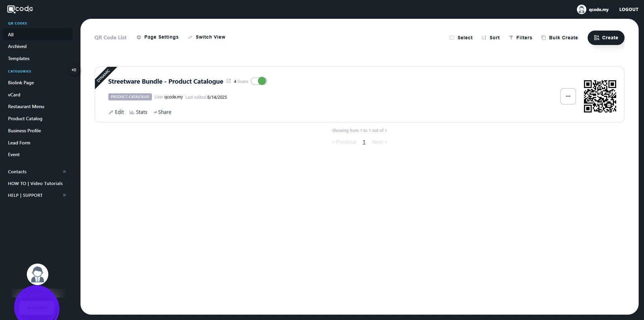Go to pagination page 1
The image size is (644, 320).
pyautogui.click(x=364, y=142)
